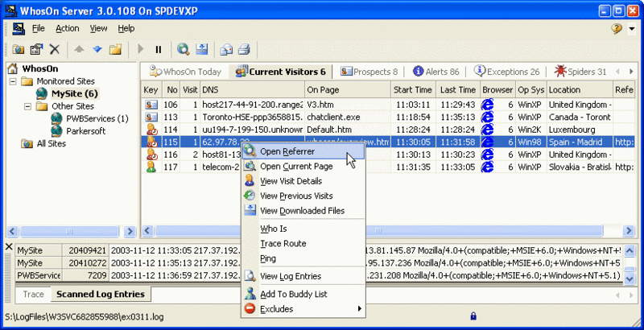This screenshot has width=644, height=330.
Task: Select PWBServices (1) in the tree
Action: 97,118
